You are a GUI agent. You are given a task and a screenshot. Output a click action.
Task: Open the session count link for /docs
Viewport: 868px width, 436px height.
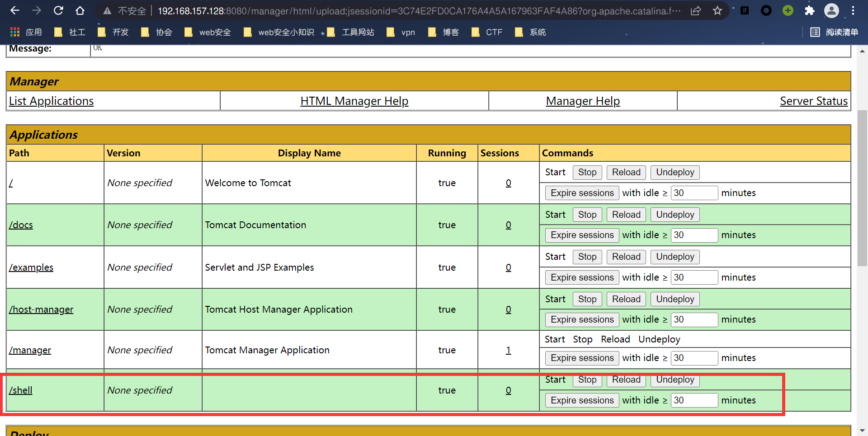coord(509,225)
